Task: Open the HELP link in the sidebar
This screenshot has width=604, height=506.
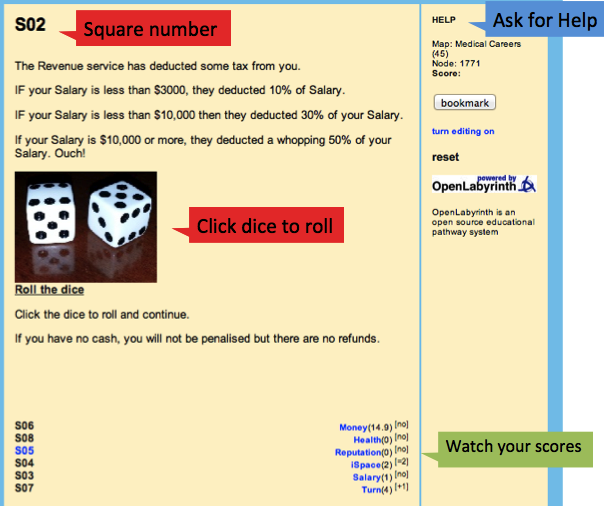Action: coord(443,20)
